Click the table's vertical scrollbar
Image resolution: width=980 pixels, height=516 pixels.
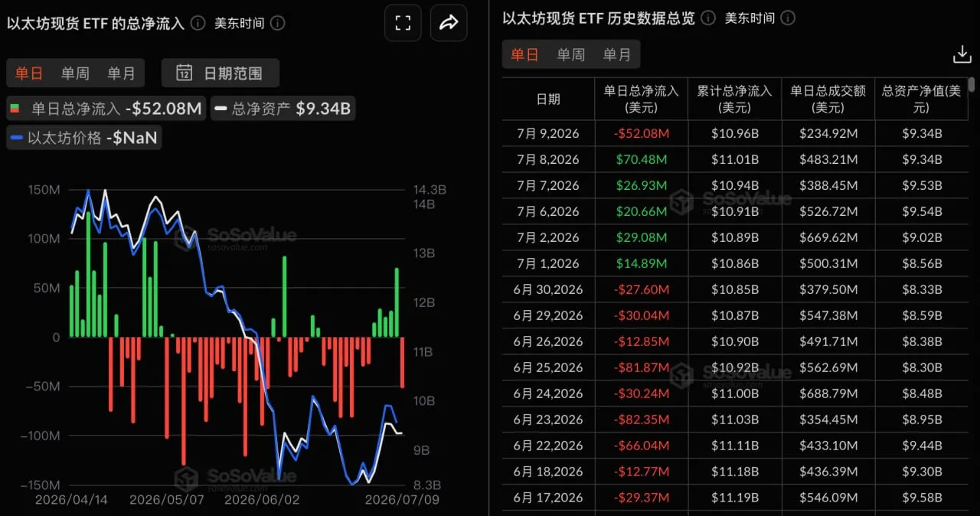point(972,85)
